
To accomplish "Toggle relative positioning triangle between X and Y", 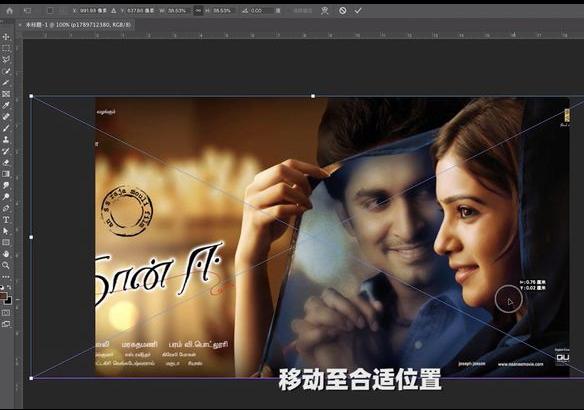I will click(114, 11).
